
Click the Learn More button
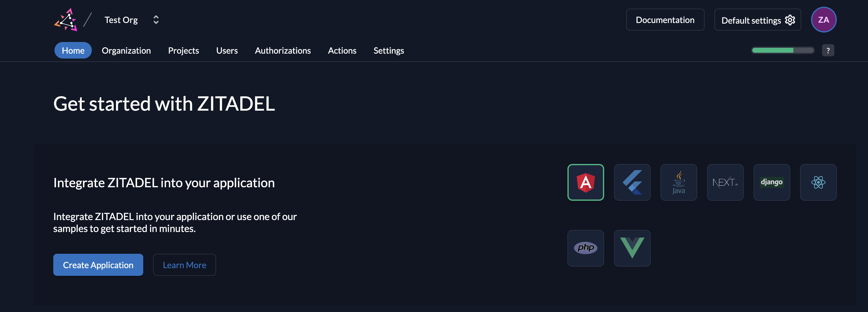click(184, 265)
